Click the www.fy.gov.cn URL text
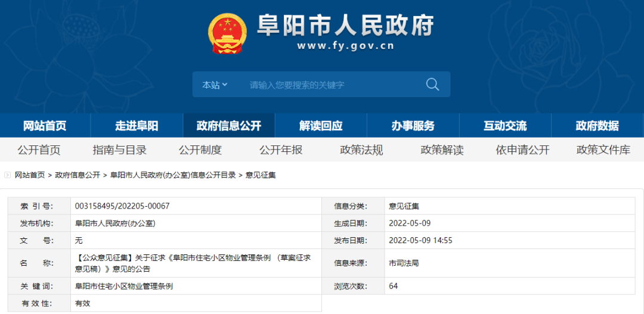The width and height of the screenshot is (644, 314). (345, 46)
